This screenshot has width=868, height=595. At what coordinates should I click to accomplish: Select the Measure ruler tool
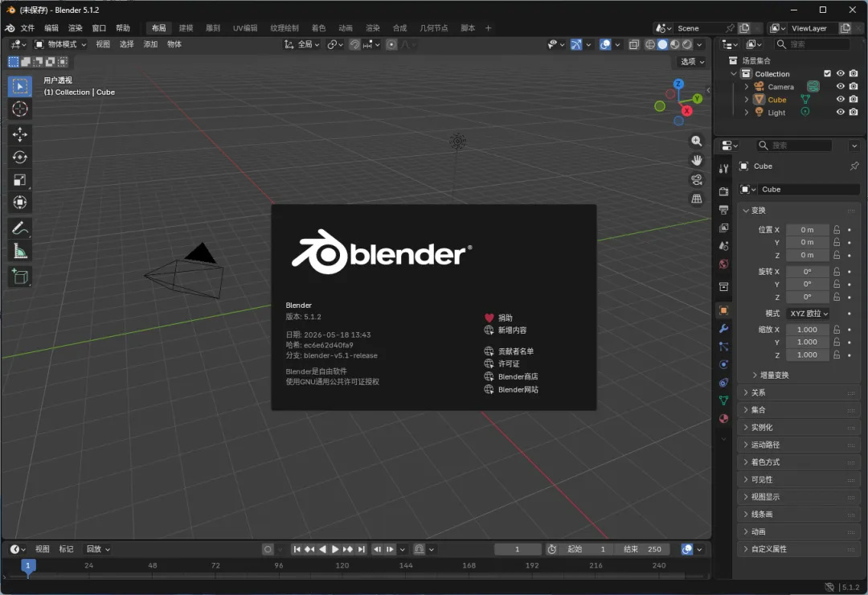[x=20, y=251]
